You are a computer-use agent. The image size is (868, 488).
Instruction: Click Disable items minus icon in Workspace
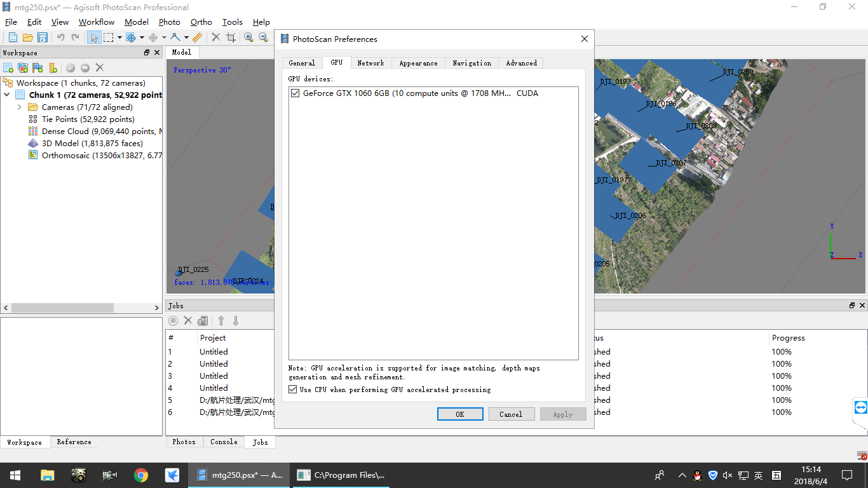coord(85,67)
